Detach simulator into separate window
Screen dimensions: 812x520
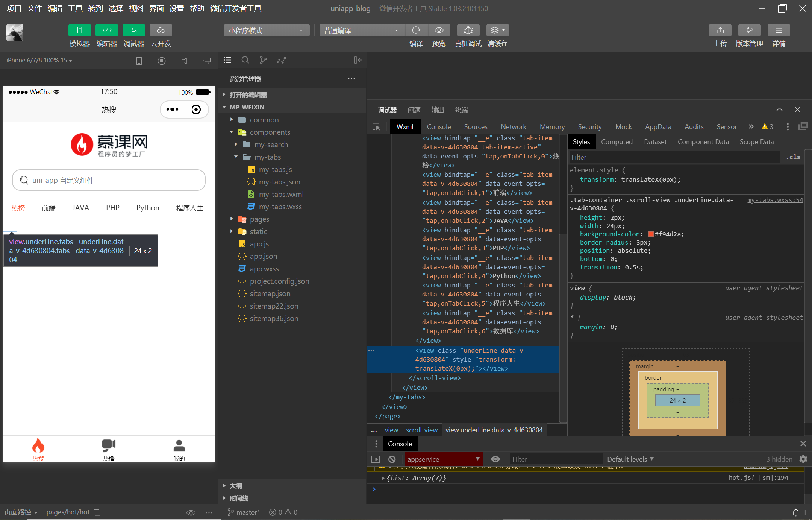point(207,61)
